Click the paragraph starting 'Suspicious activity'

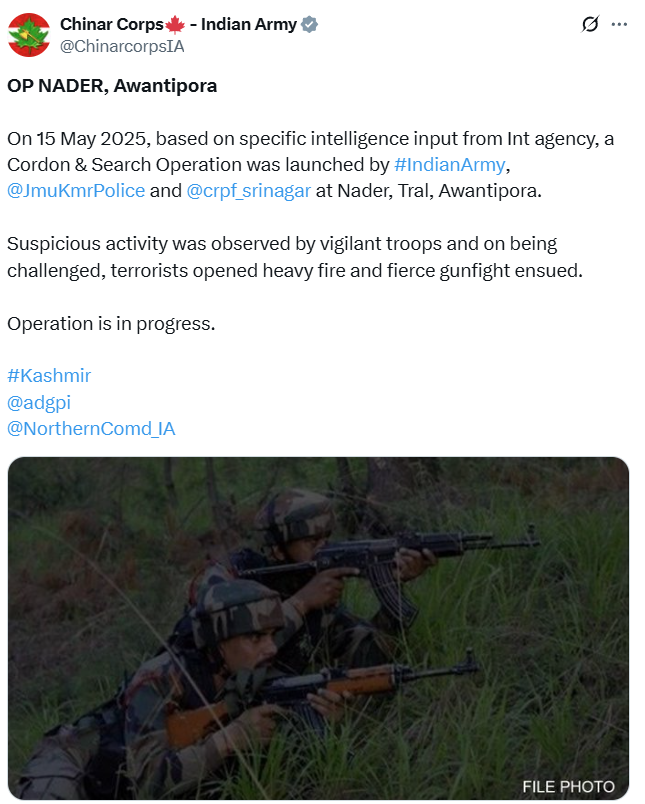(x=295, y=257)
